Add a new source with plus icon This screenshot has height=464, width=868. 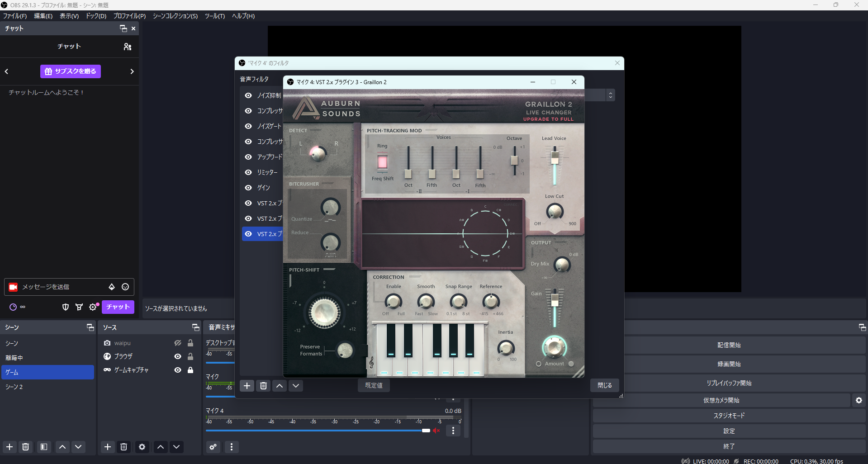pyautogui.click(x=108, y=447)
